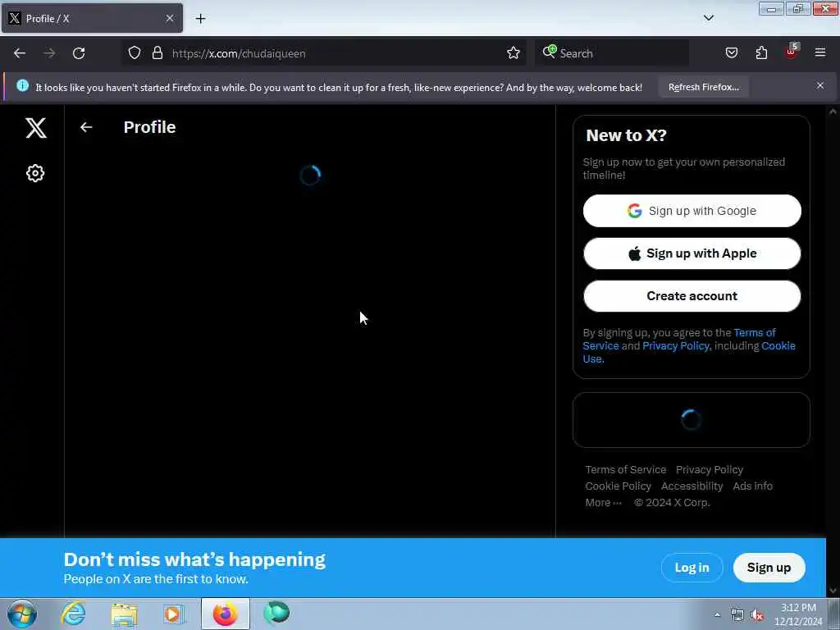Viewport: 840px width, 630px height.
Task: Open the Firefox application menu
Action: point(820,53)
